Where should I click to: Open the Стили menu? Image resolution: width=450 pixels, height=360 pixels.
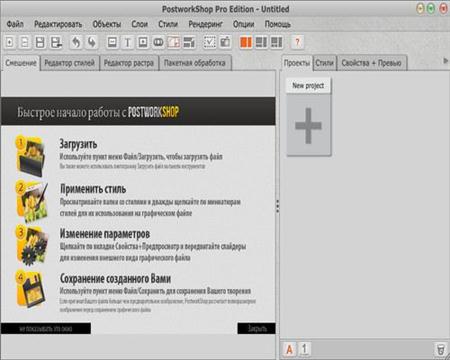pyautogui.click(x=168, y=24)
